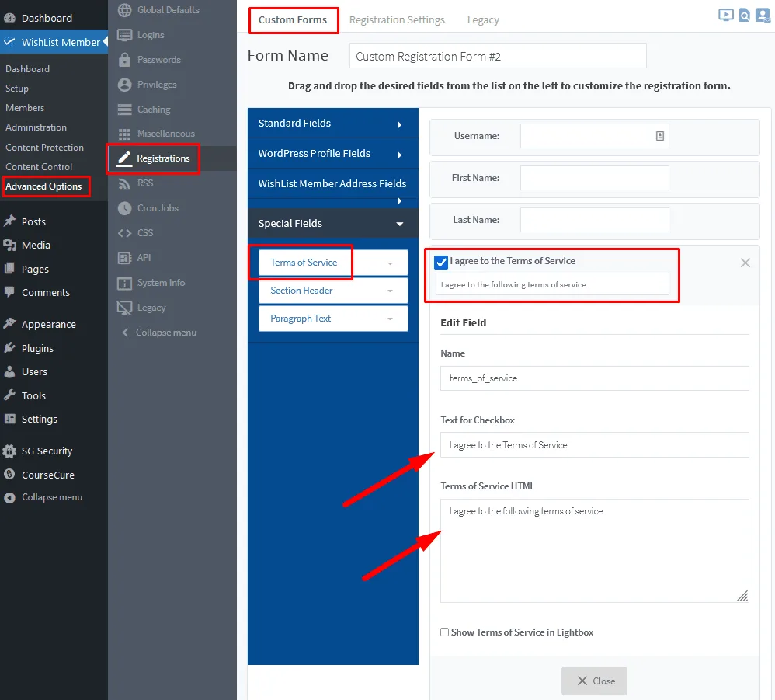Collapse the WishList Member submenu

(160, 333)
